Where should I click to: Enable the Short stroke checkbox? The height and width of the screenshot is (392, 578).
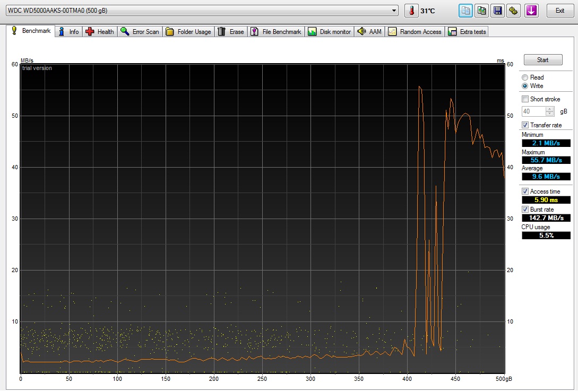525,99
